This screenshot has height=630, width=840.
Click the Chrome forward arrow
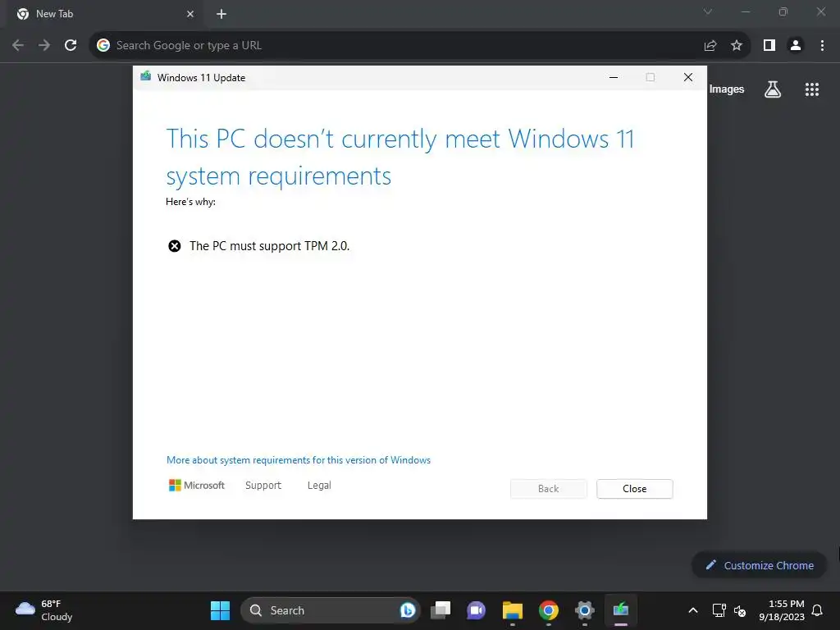(44, 46)
